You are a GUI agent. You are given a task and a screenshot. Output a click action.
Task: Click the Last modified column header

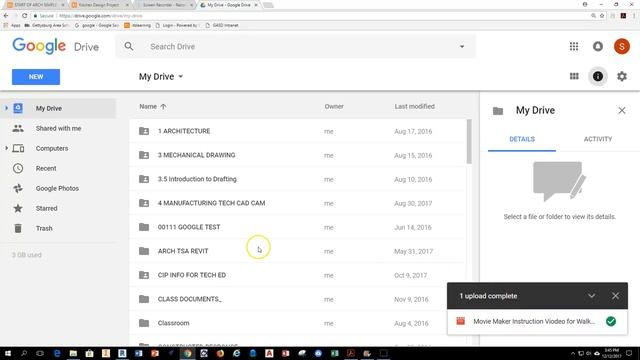click(414, 107)
